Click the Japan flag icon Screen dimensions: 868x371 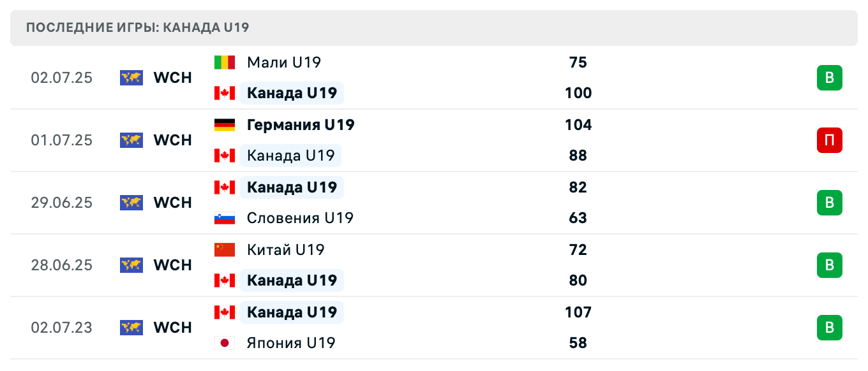[x=224, y=343]
